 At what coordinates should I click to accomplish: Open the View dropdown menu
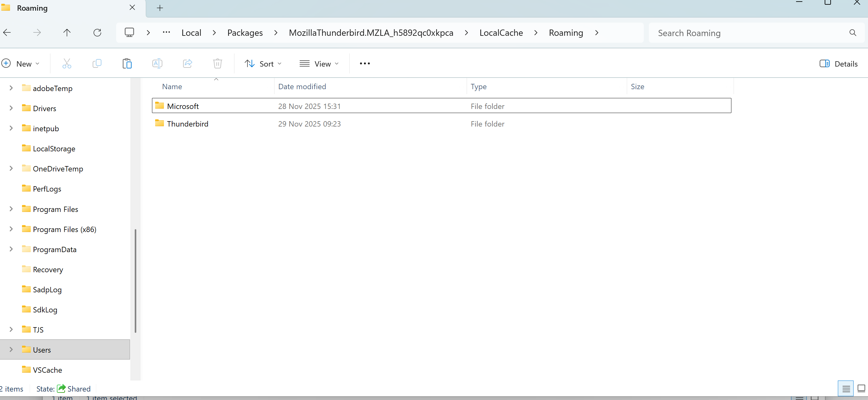[x=319, y=64]
